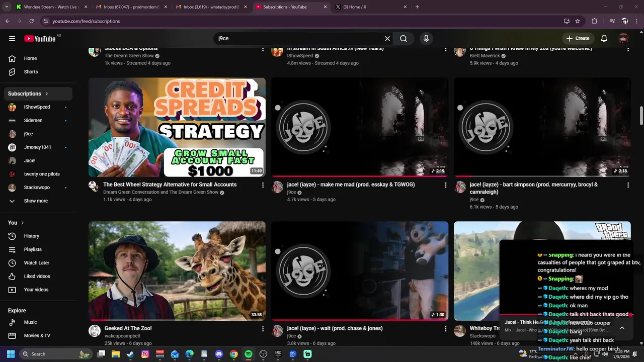This screenshot has height=362, width=644.
Task: Click the j9ce channel avatar beside 'make me mad'
Action: click(x=278, y=187)
